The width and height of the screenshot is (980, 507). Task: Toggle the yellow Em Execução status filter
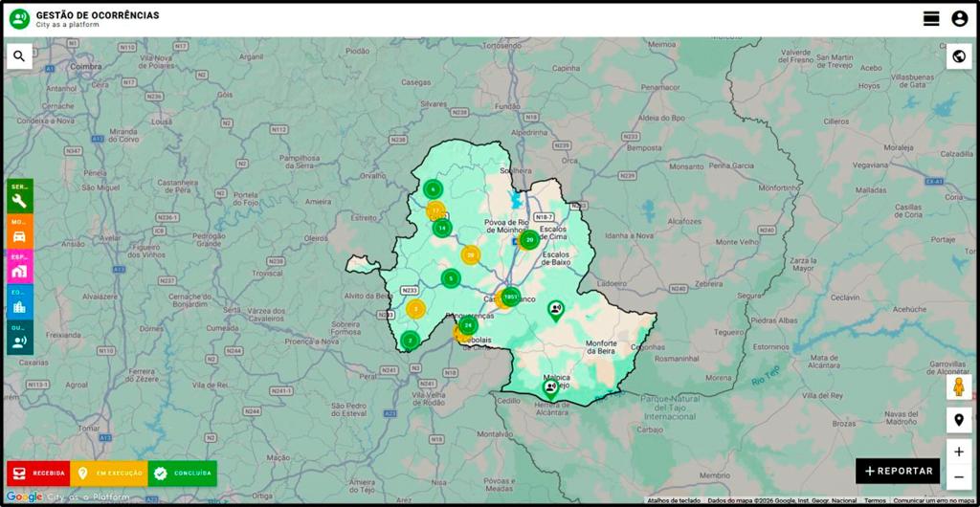pyautogui.click(x=109, y=474)
